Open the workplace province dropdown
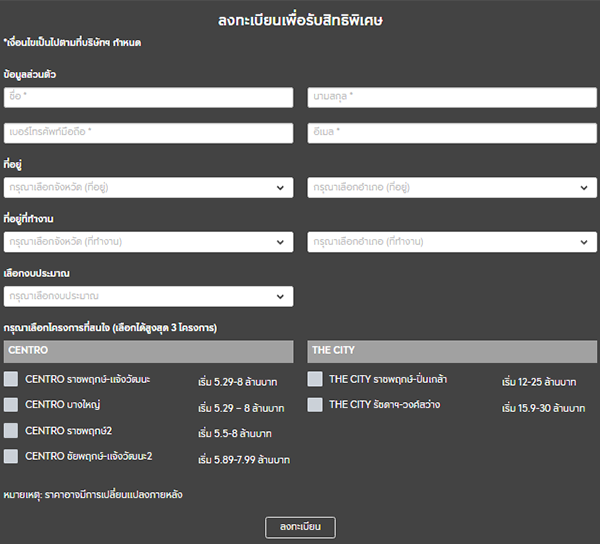This screenshot has height=544, width=600. coord(148,242)
